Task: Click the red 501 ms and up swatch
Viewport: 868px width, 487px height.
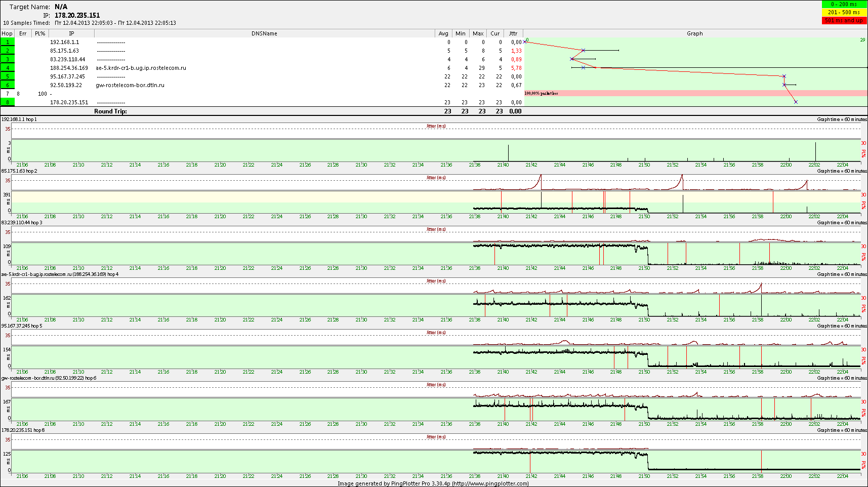Action: click(x=844, y=20)
